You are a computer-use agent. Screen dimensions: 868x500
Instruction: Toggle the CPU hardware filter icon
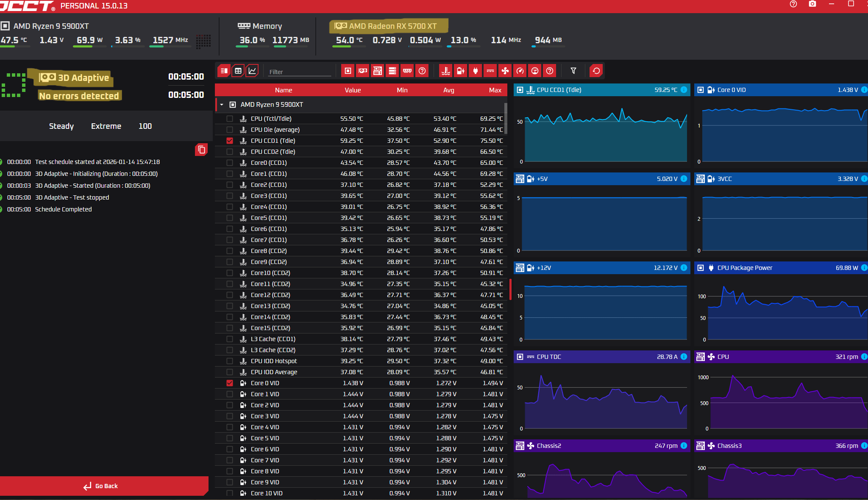click(x=348, y=71)
